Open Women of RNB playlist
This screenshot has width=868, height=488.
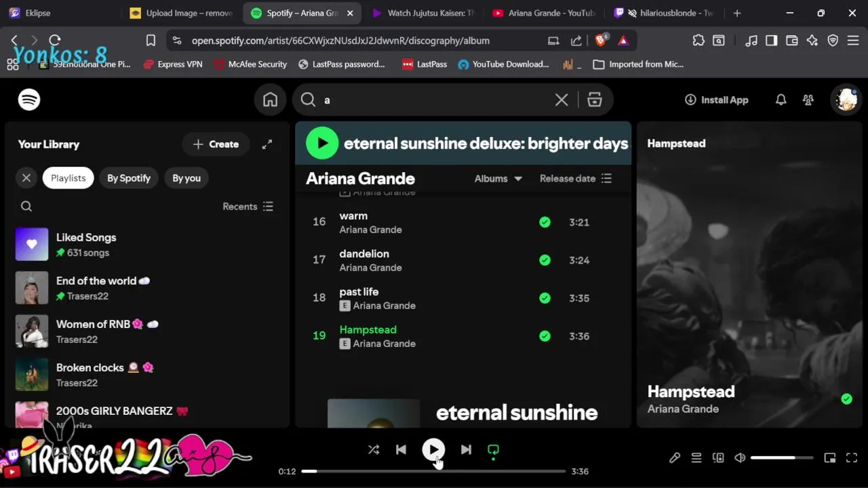coord(147,331)
